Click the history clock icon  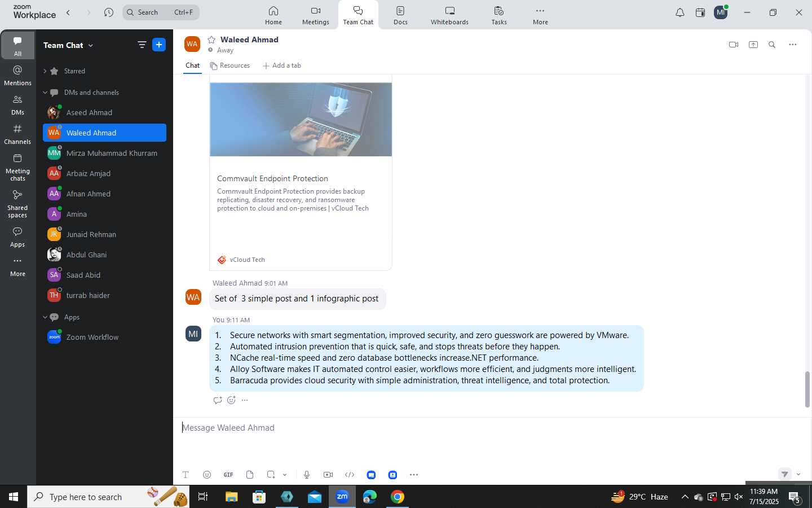tap(109, 12)
